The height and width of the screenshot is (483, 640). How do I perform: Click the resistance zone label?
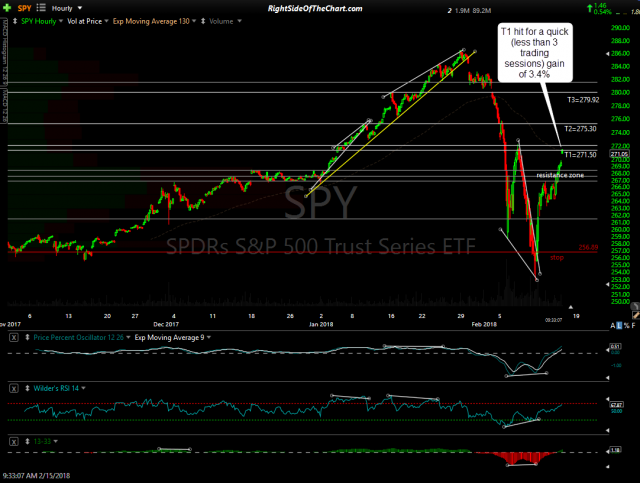coord(560,175)
